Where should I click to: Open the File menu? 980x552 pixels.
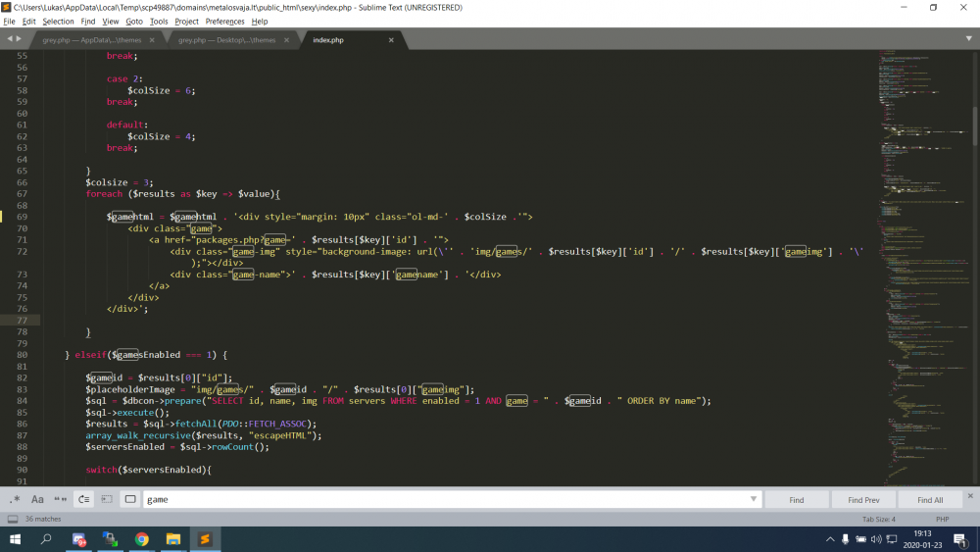[x=10, y=22]
